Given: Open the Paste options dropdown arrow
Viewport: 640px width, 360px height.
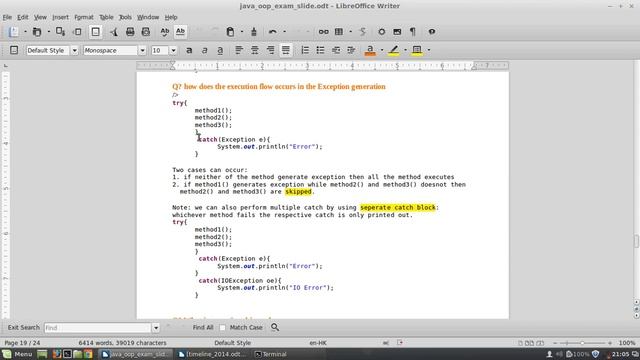Looking at the screenshot, I should (x=242, y=32).
